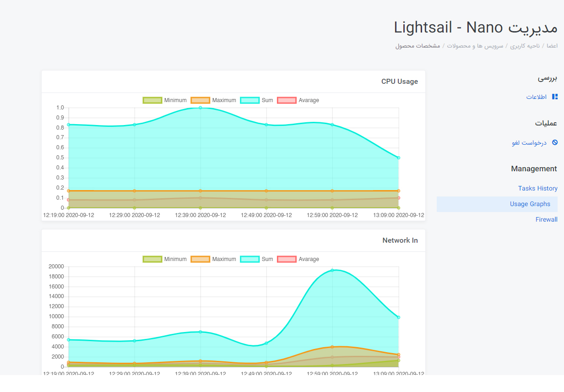Click the CPU Usage Sum point at 12:19:00

point(69,125)
